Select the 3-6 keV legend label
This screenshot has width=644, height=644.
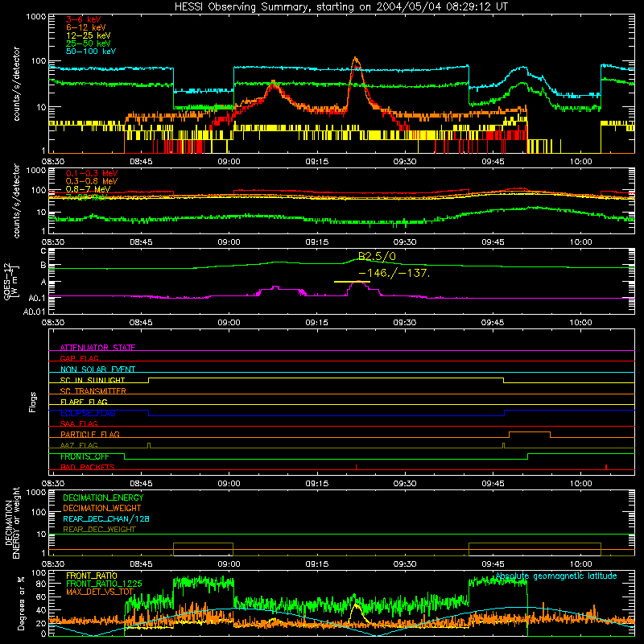(x=84, y=19)
